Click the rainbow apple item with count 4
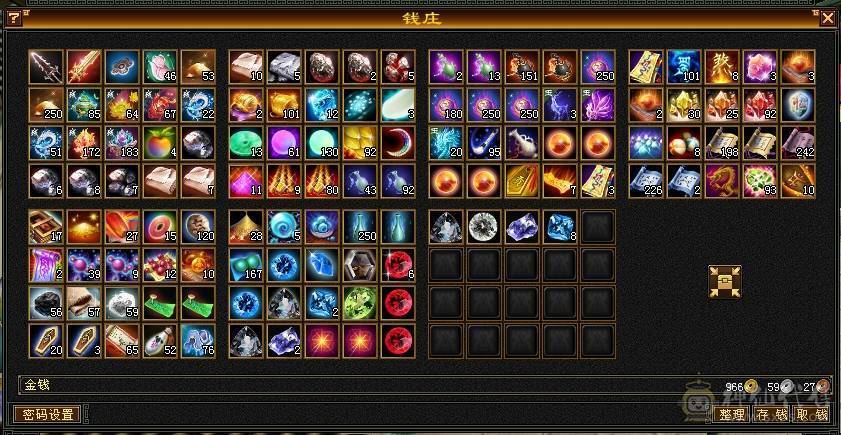Screen dimensions: 841x435 point(160,143)
